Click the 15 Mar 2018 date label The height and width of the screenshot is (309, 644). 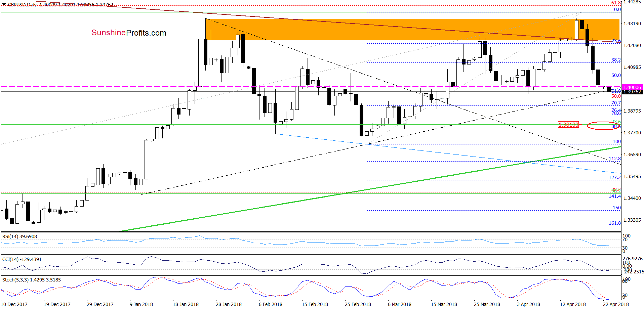click(x=444, y=304)
